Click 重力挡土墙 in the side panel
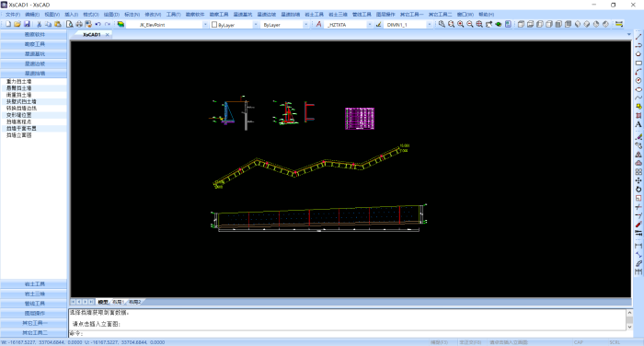 click(19, 81)
